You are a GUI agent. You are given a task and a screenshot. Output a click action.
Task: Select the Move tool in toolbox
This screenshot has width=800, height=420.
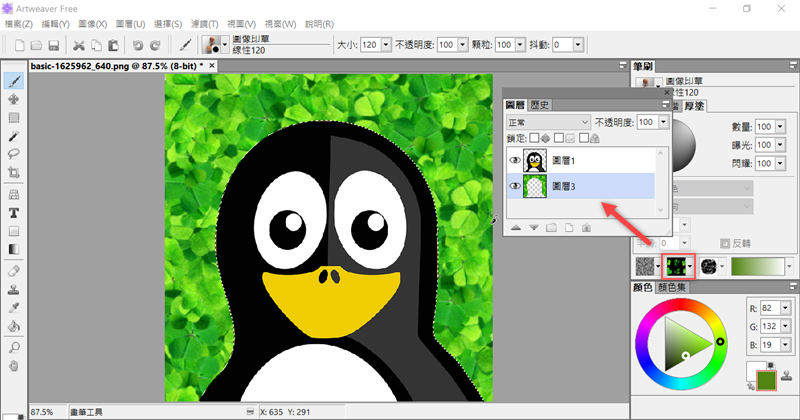[14, 100]
